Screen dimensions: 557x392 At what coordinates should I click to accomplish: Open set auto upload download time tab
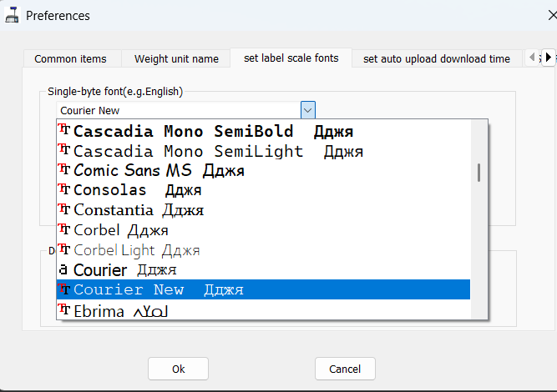[436, 58]
